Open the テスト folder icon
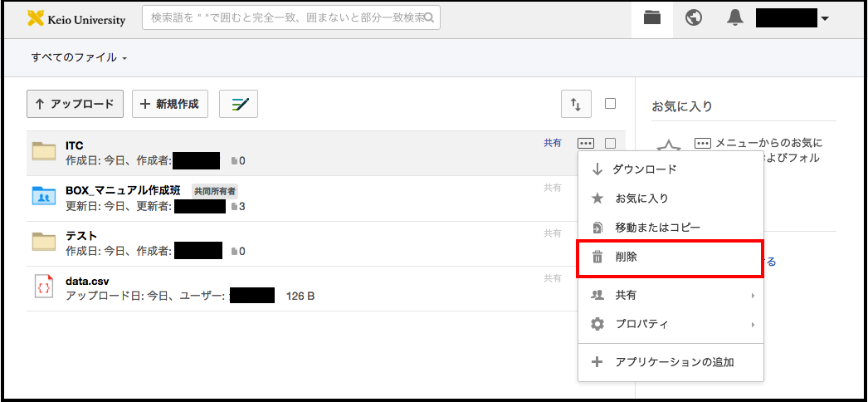This screenshot has height=402, width=868. click(43, 242)
